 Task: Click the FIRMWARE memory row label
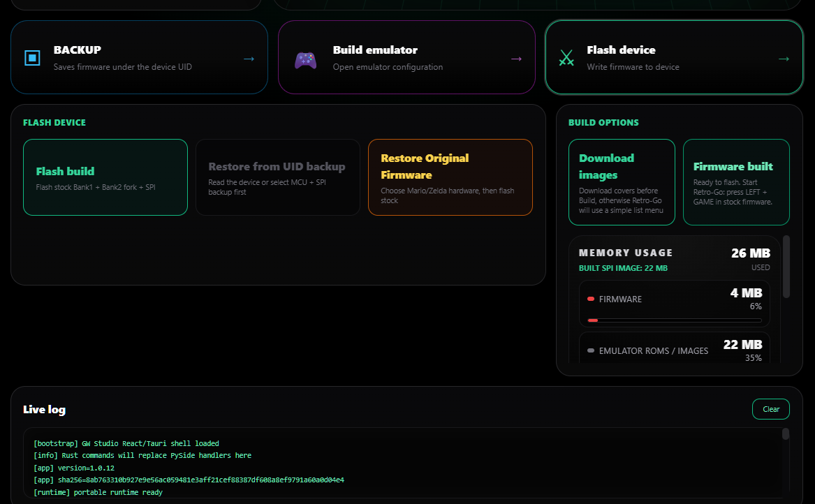click(x=620, y=299)
